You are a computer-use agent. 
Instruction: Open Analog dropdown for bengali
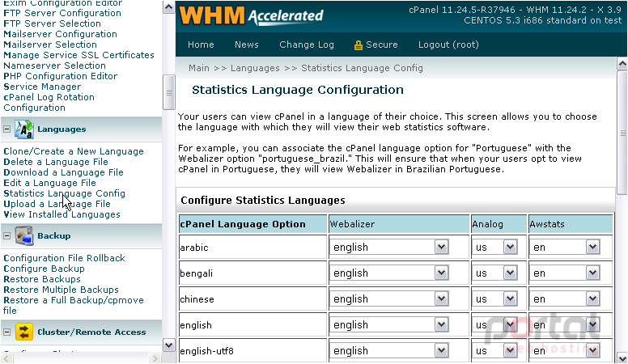[x=494, y=273]
